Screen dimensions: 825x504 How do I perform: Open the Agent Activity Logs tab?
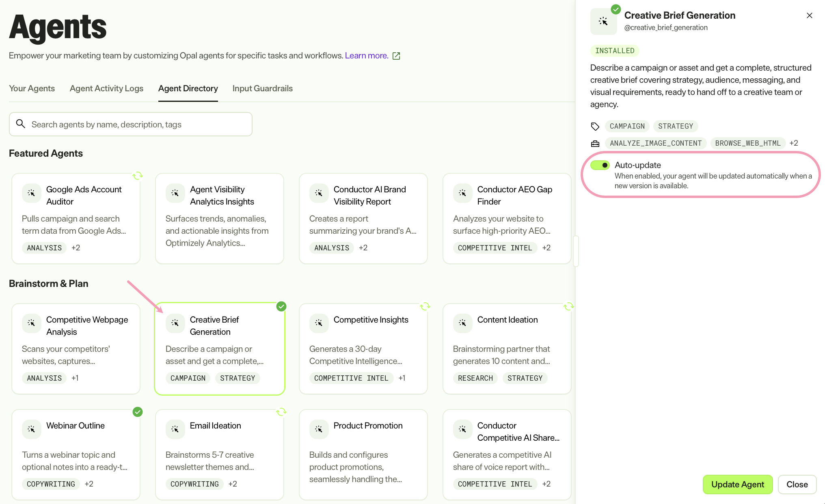coord(106,88)
